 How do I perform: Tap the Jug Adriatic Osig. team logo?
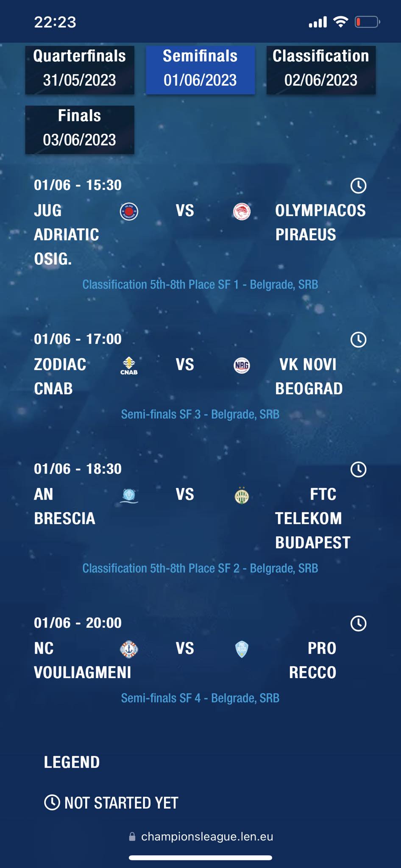(x=129, y=211)
